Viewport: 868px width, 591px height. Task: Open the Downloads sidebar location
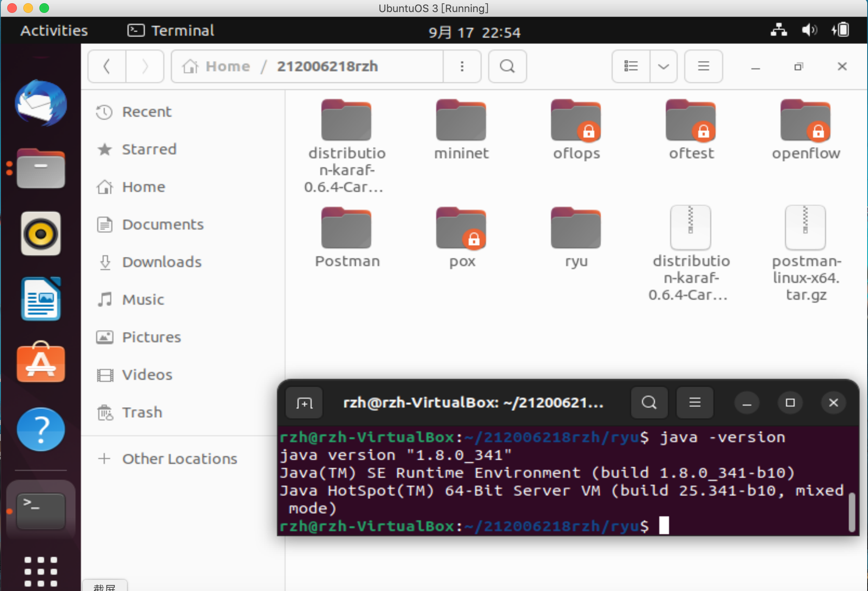[x=162, y=262]
